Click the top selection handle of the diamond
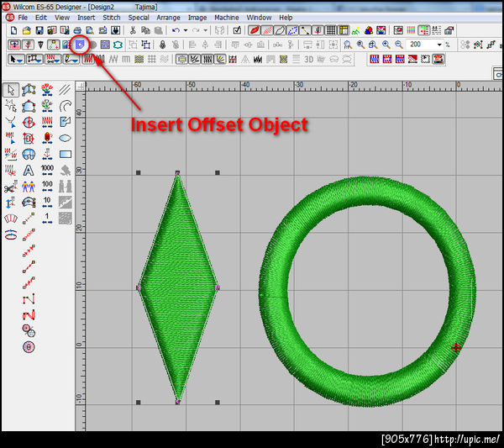 point(178,172)
